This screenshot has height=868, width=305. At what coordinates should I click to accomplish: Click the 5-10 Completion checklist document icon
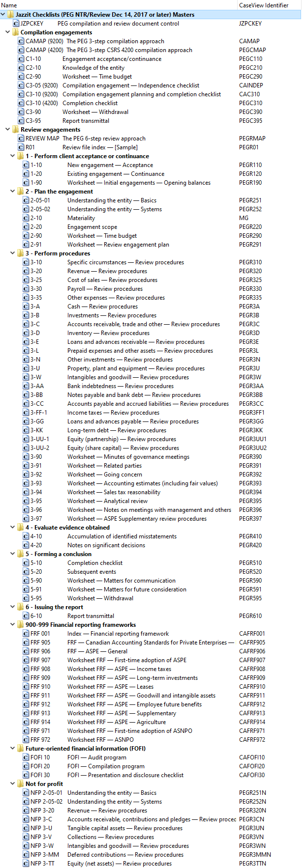coord(26,563)
